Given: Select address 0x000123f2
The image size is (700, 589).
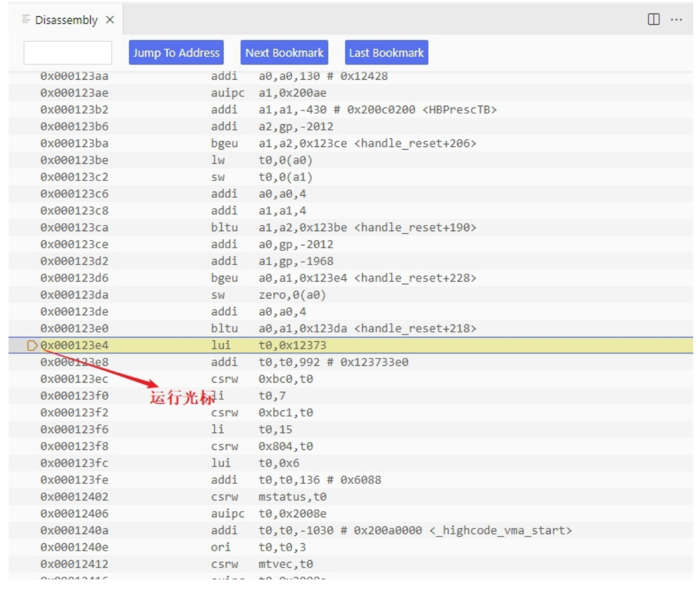Looking at the screenshot, I should click(75, 413).
